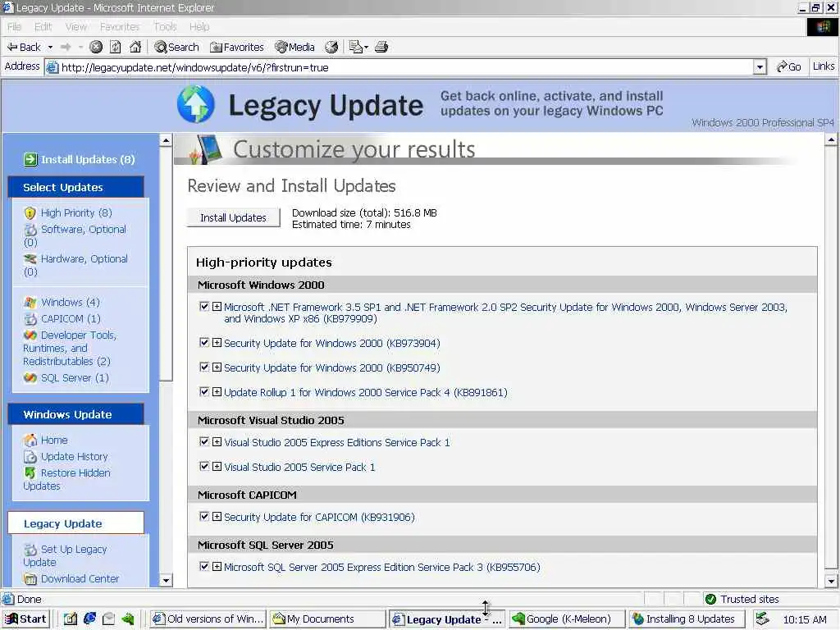Image resolution: width=840 pixels, height=630 pixels.
Task: Click the Go button beside address bar
Action: pyautogui.click(x=788, y=67)
